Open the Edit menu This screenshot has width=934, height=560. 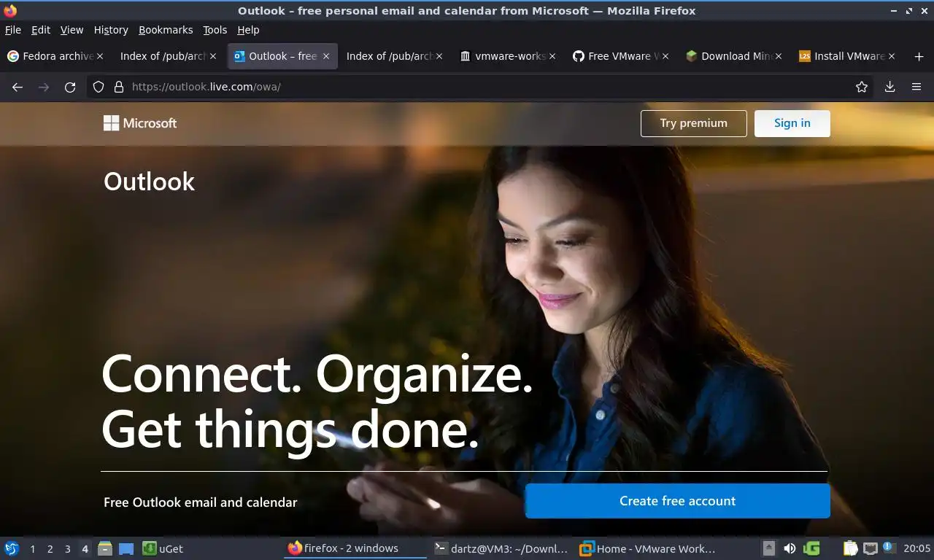click(41, 30)
